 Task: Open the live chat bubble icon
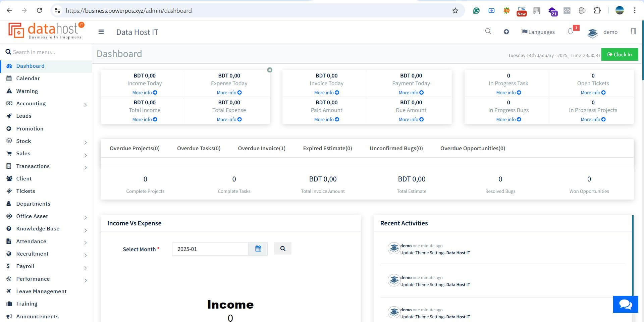tap(625, 304)
